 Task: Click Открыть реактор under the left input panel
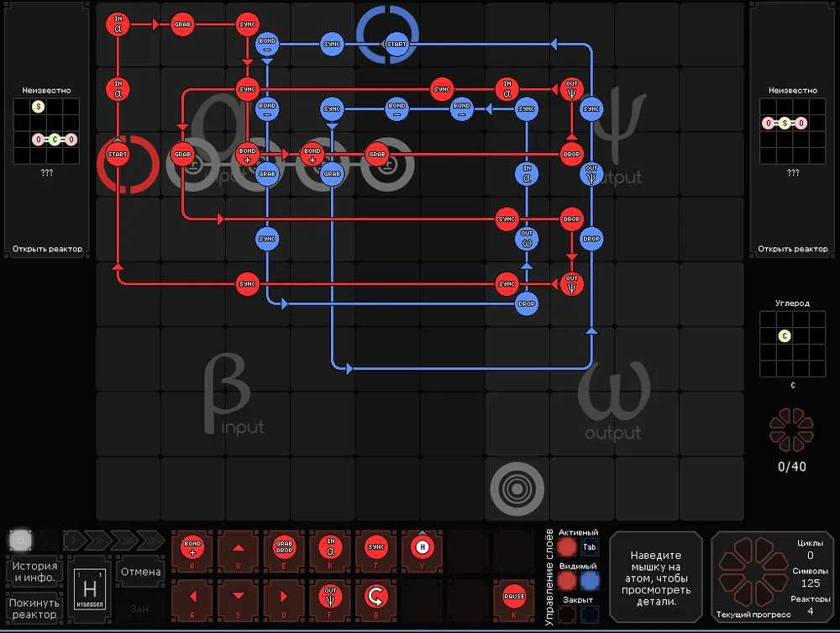click(47, 249)
